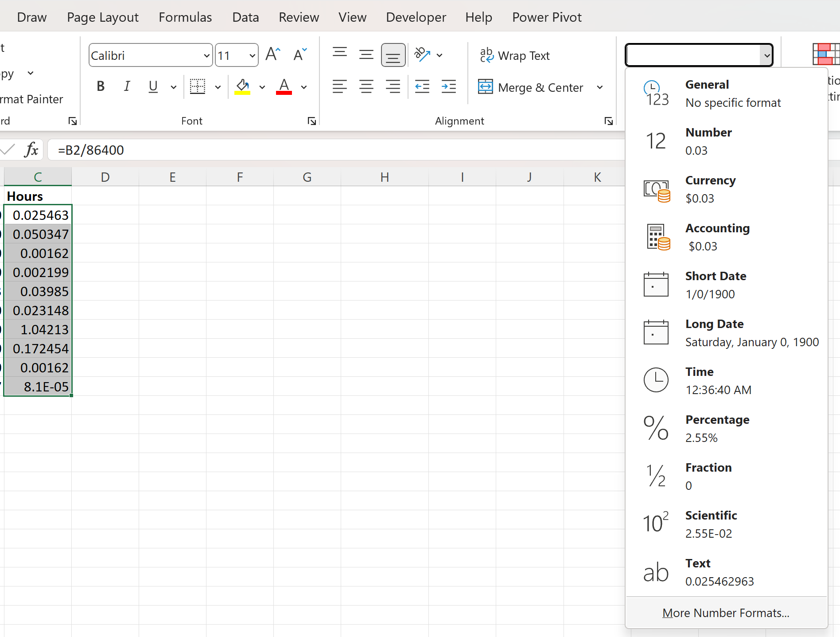
Task: Increase indent of selected cells
Action: coord(448,86)
